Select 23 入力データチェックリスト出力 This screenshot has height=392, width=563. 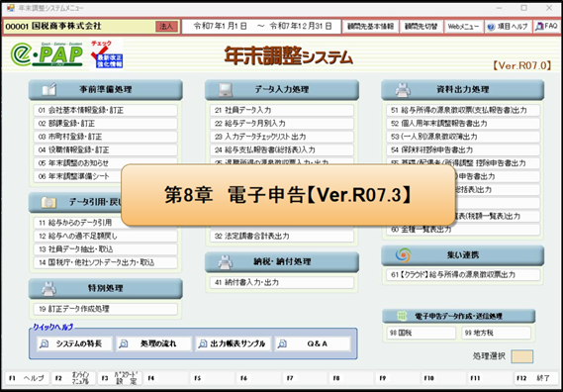click(x=282, y=137)
